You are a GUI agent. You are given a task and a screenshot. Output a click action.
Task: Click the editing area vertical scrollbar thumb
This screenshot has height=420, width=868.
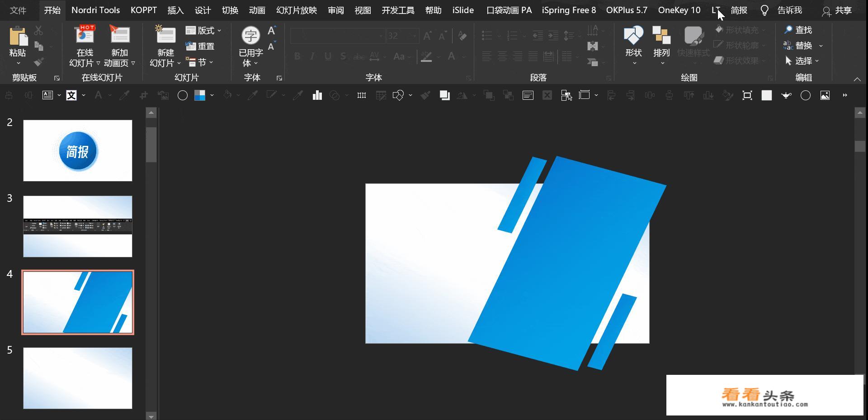point(860,146)
